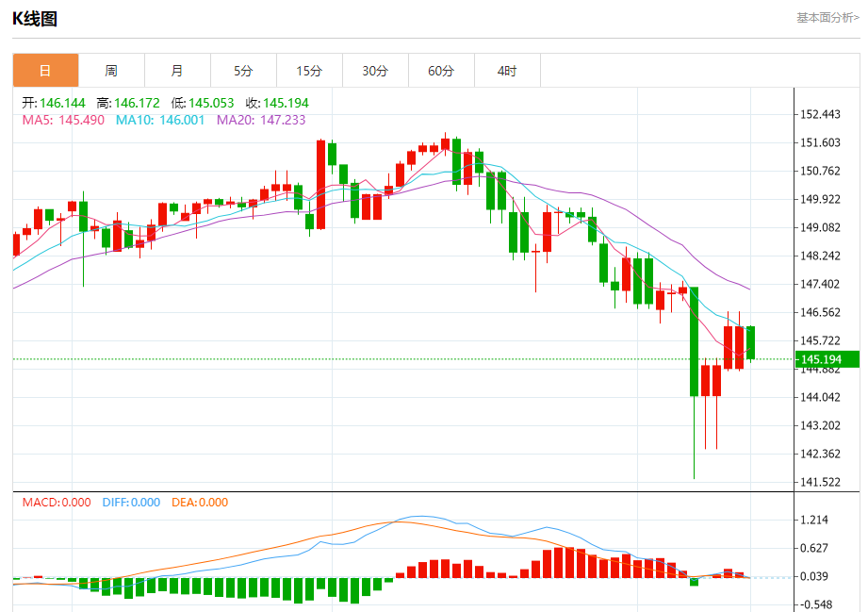Select the 日 daily chart tab

coord(45,71)
